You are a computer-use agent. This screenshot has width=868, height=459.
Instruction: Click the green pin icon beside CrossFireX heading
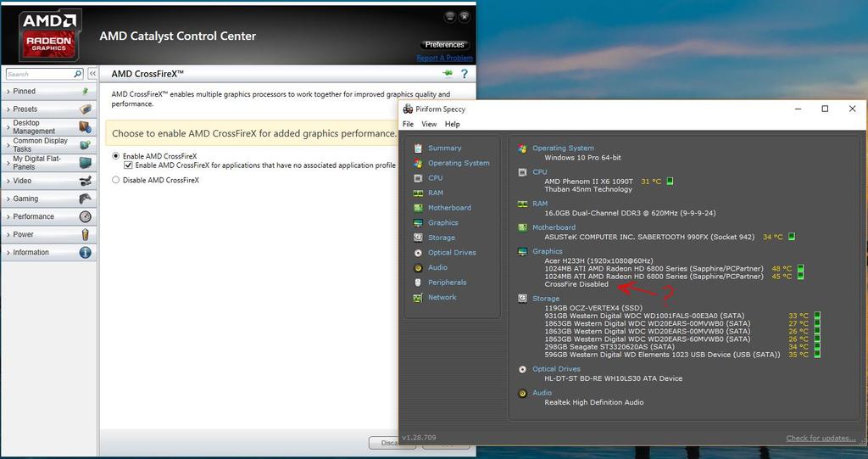tap(448, 73)
